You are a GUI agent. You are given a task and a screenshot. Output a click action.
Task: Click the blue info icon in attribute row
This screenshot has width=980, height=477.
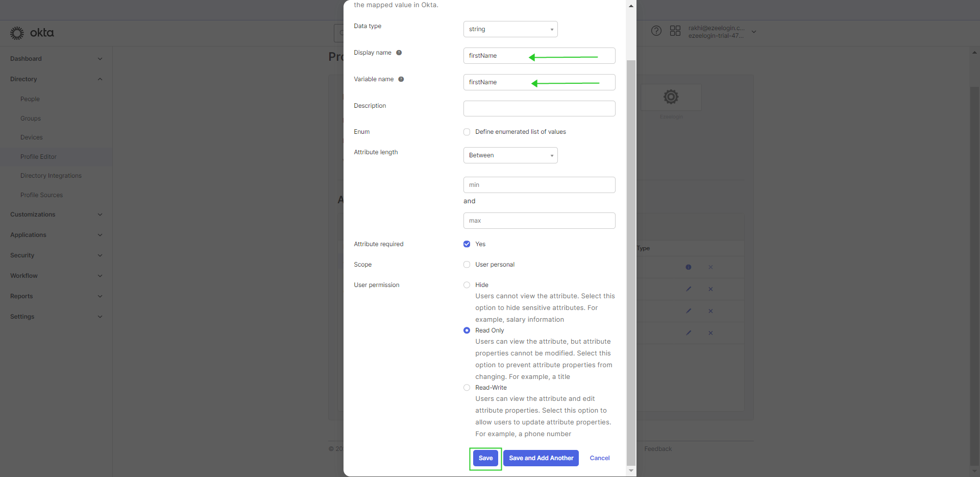click(689, 267)
